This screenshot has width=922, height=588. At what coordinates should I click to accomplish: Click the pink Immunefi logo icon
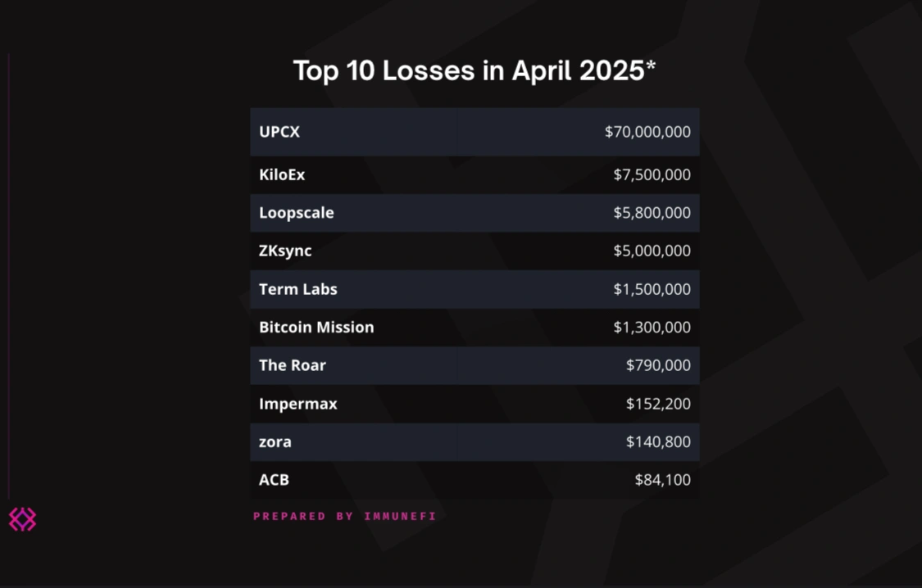click(x=22, y=519)
